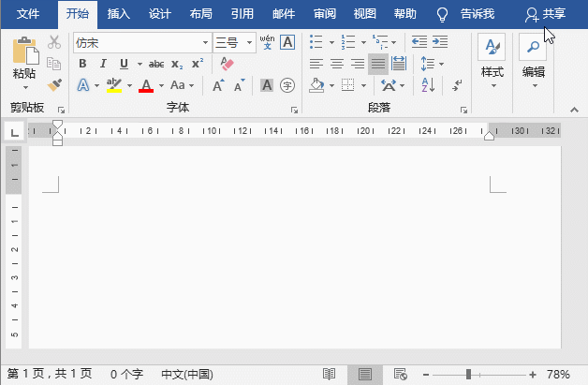Insert enclosed character (字 in circle)
The image size is (588, 385).
287,85
